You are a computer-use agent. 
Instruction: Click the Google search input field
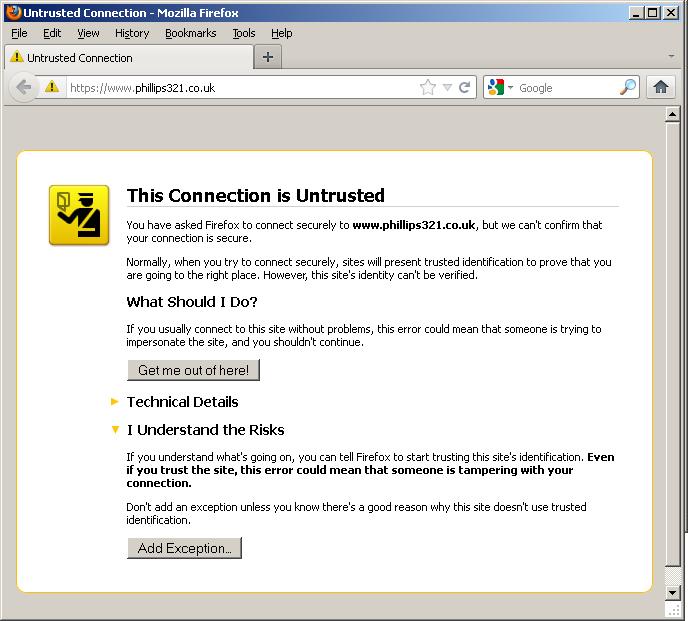[568, 88]
